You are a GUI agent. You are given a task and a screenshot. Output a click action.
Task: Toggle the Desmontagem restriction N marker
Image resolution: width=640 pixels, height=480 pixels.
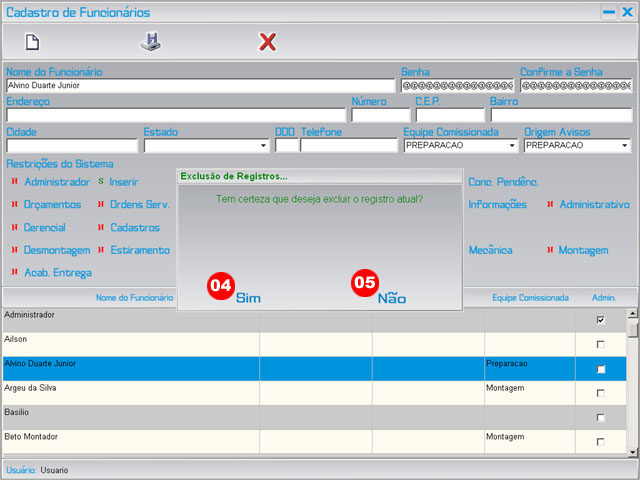(x=14, y=250)
